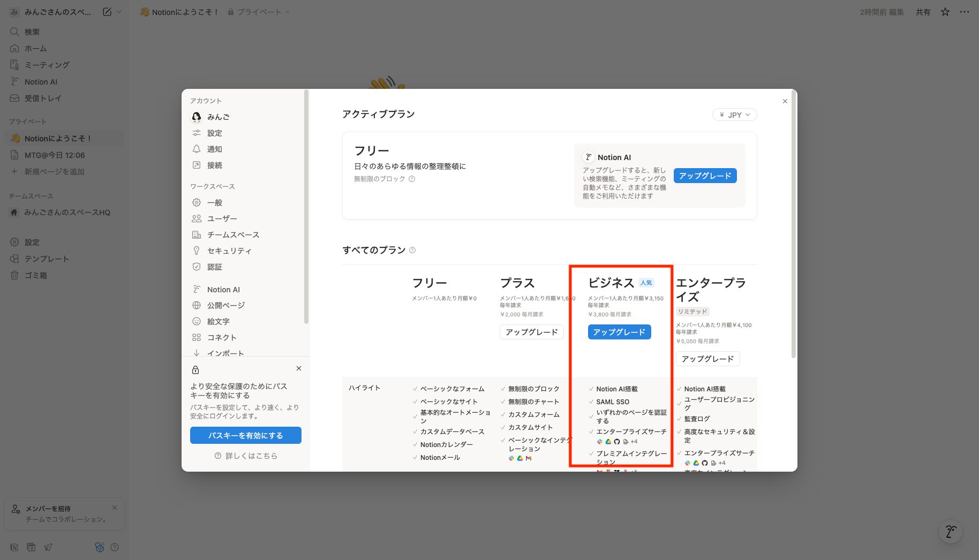Create a new page with the compose icon

coord(108,11)
